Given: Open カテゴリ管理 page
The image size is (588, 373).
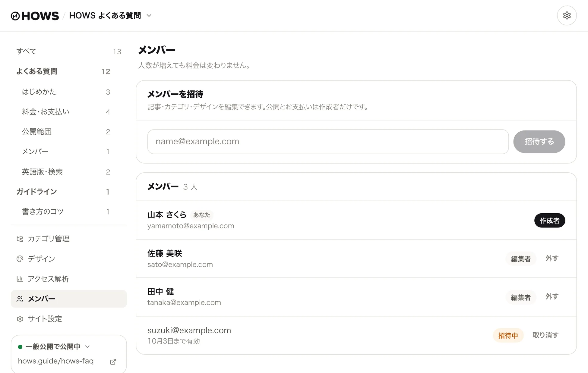Looking at the screenshot, I should [69, 239].
